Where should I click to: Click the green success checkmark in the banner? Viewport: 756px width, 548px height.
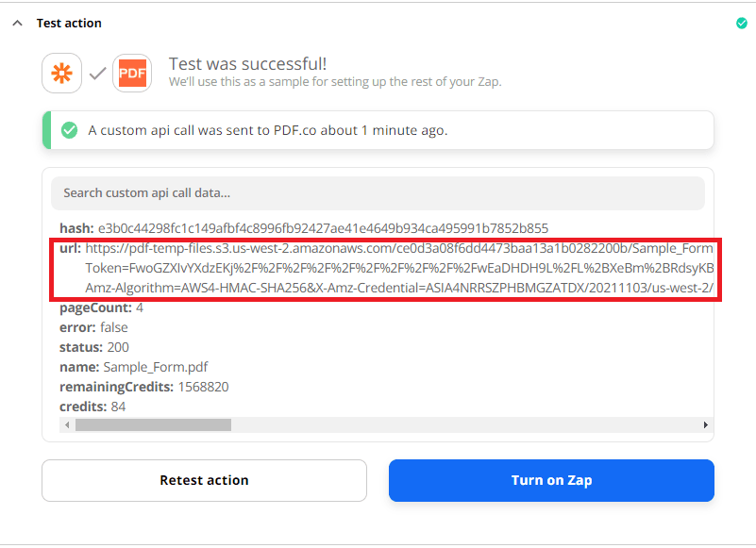69,130
